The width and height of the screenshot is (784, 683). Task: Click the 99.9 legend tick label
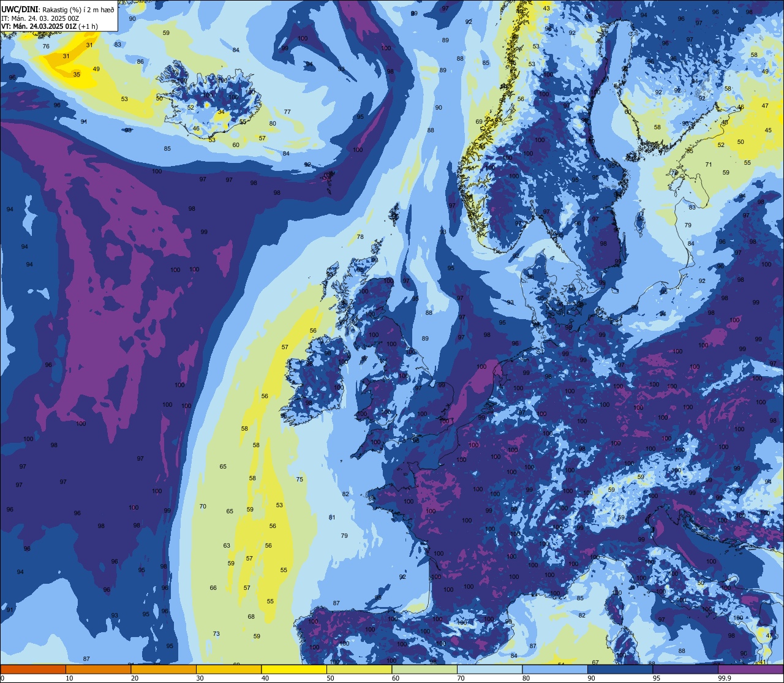pyautogui.click(x=725, y=678)
